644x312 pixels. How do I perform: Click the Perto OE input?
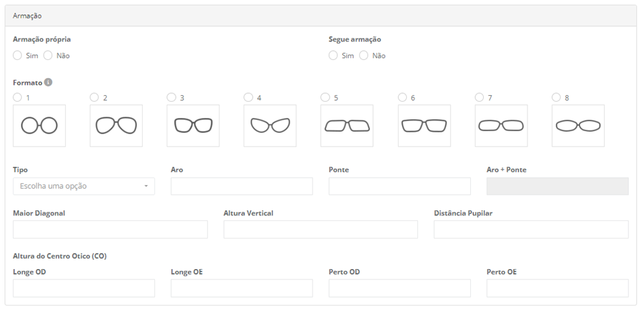coord(557,288)
